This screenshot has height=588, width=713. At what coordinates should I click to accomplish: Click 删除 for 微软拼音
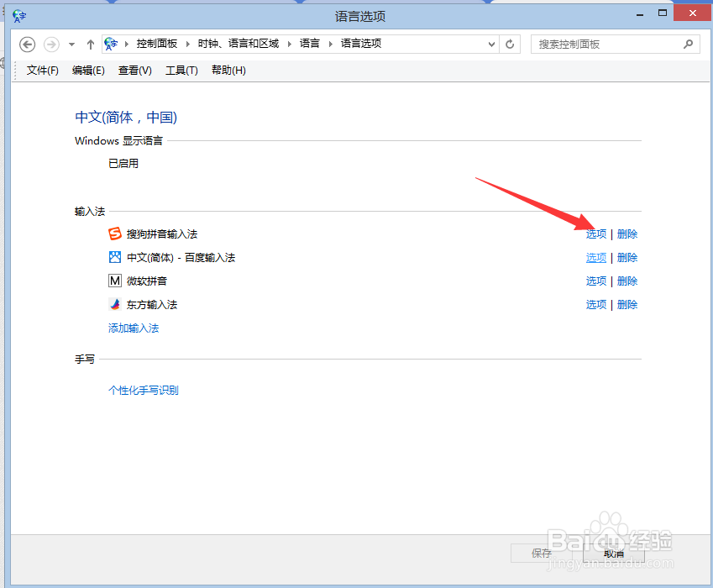pos(627,281)
